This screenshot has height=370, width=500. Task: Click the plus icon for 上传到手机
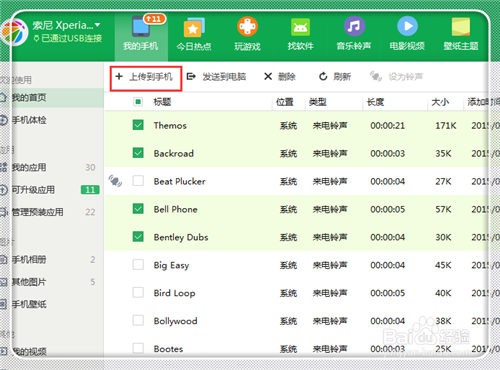(119, 77)
